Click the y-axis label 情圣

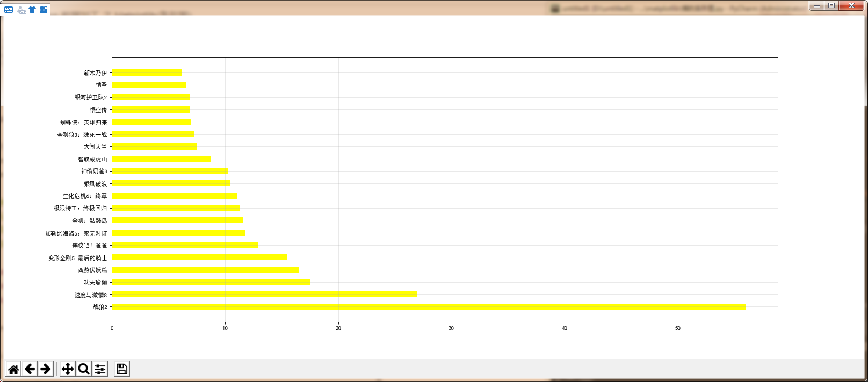pyautogui.click(x=102, y=85)
